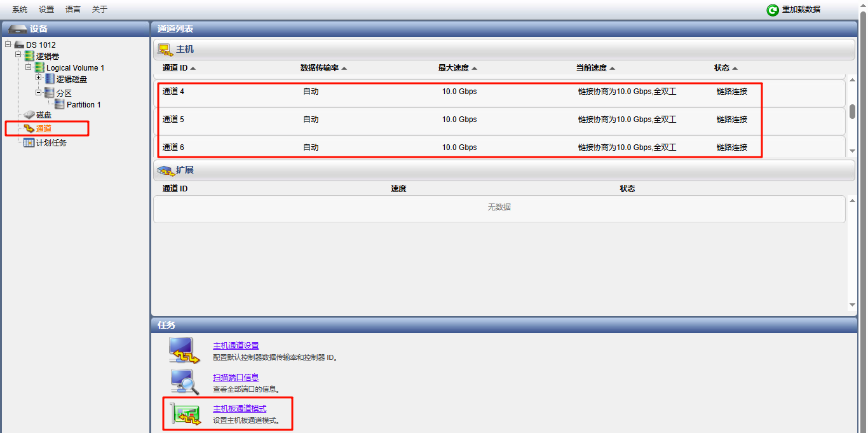Click the host board channel mode icon
The height and width of the screenshot is (433, 868).
(184, 413)
